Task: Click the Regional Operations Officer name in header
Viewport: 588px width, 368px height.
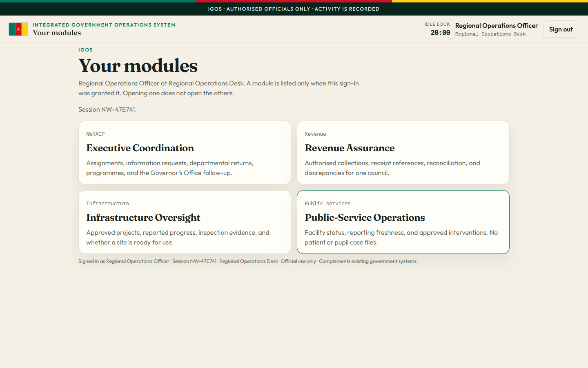Action: [497, 25]
